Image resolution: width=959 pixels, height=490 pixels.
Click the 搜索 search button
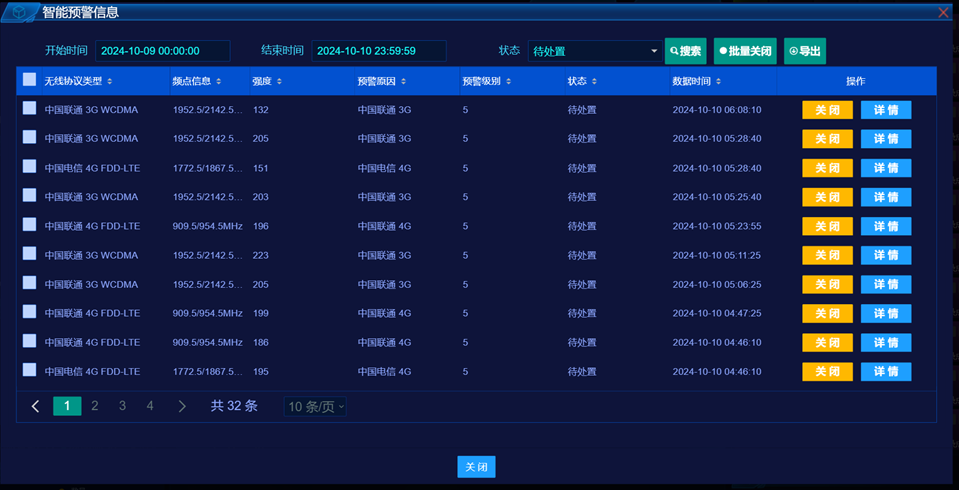click(686, 51)
